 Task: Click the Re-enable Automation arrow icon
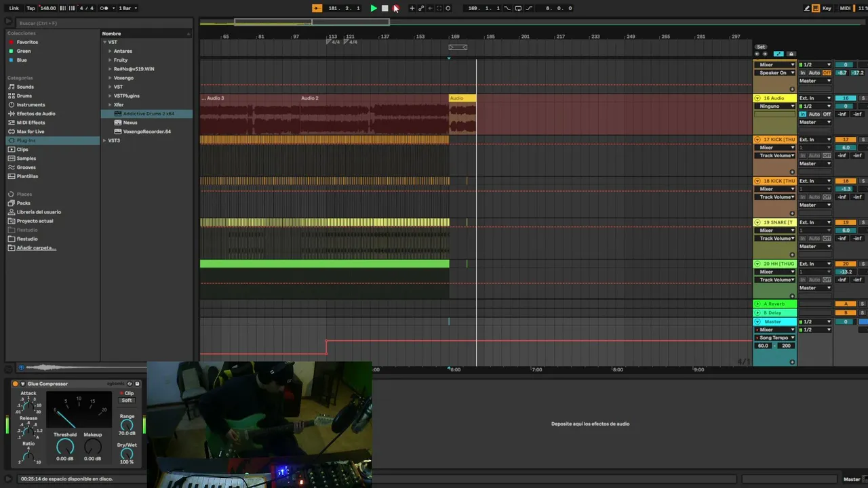tap(430, 8)
